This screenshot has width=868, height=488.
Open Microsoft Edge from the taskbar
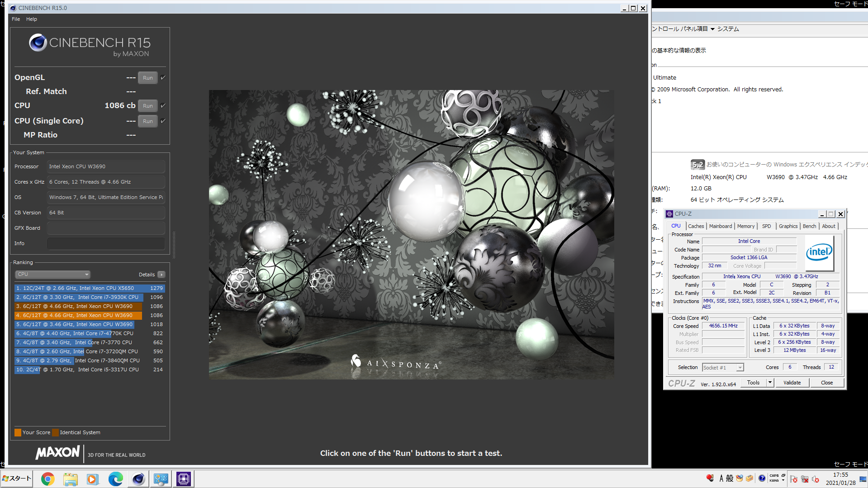115,479
